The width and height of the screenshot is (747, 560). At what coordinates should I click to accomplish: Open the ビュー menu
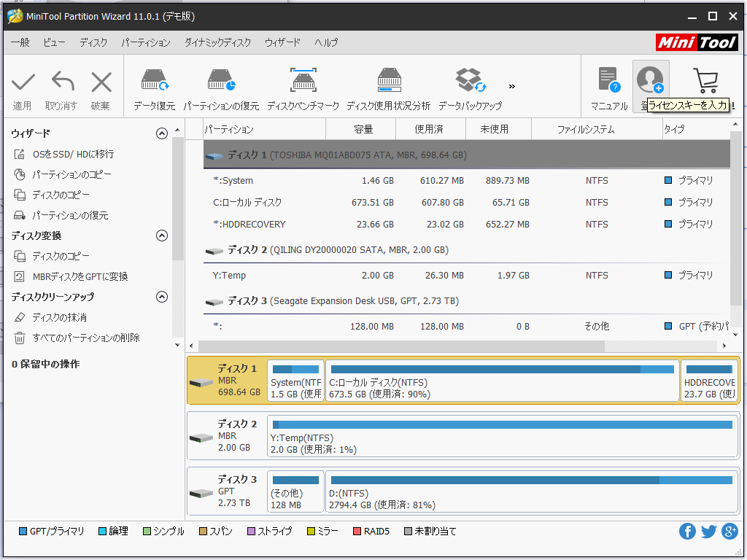tap(54, 42)
